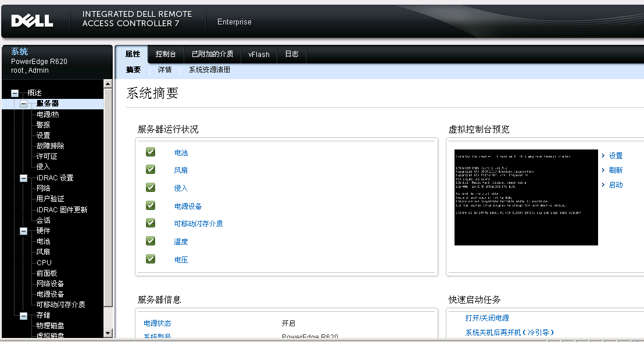Click arrow icon next to 设置 link

(603, 155)
